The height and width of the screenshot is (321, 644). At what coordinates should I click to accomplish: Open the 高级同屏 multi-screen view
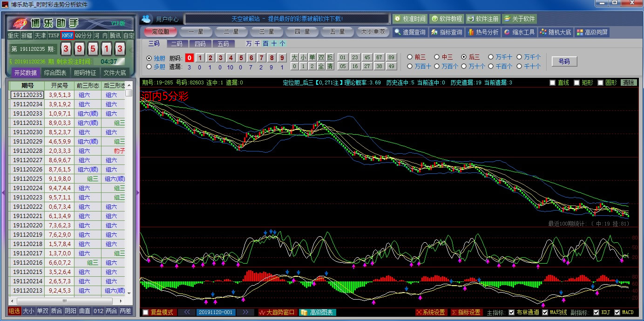click(592, 32)
